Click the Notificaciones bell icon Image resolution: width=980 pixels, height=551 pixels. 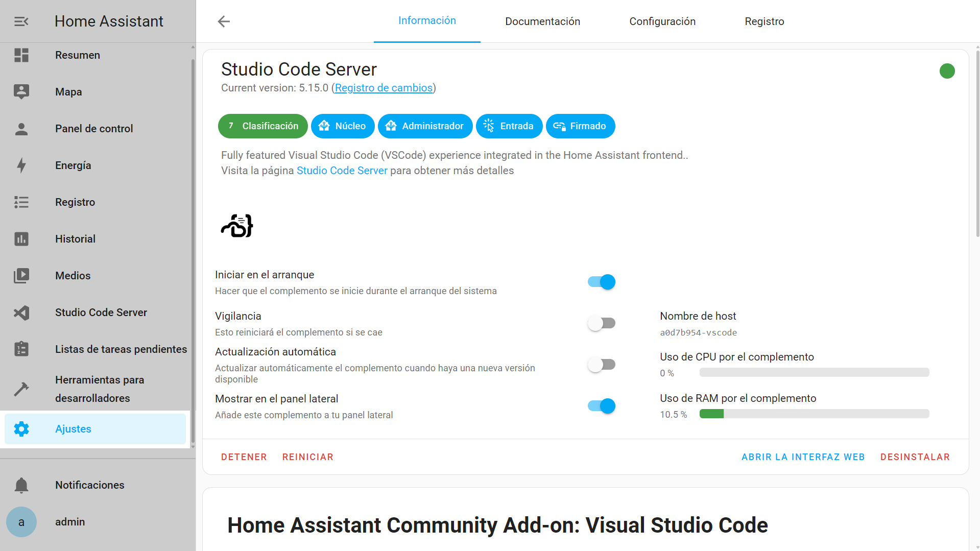(x=21, y=485)
